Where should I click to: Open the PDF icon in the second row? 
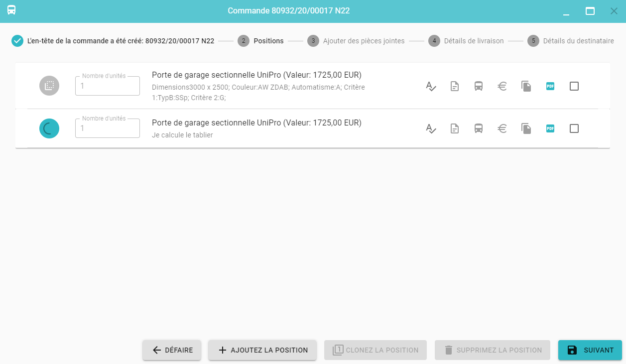coord(550,128)
